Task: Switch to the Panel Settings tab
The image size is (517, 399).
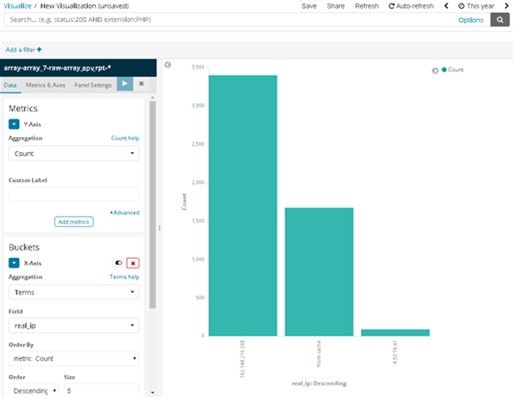Action: (x=93, y=85)
